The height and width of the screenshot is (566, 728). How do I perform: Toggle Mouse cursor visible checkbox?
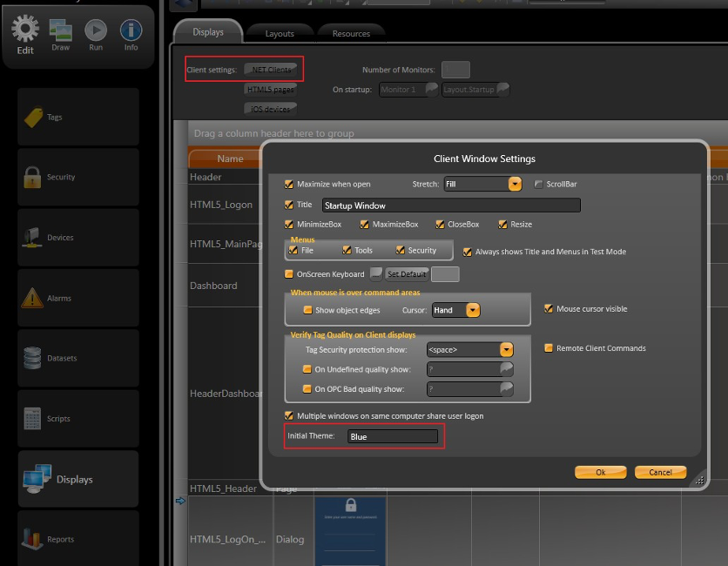coord(549,308)
